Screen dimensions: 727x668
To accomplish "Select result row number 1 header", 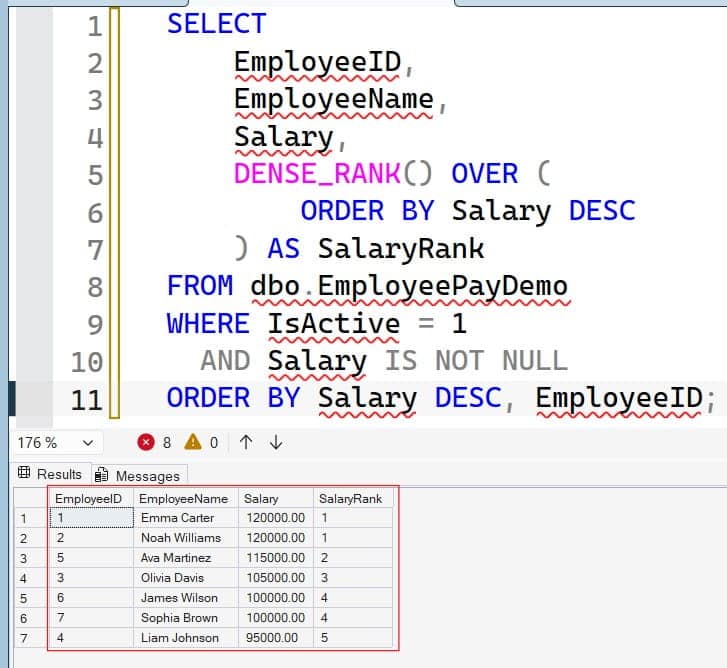I will [x=32, y=518].
